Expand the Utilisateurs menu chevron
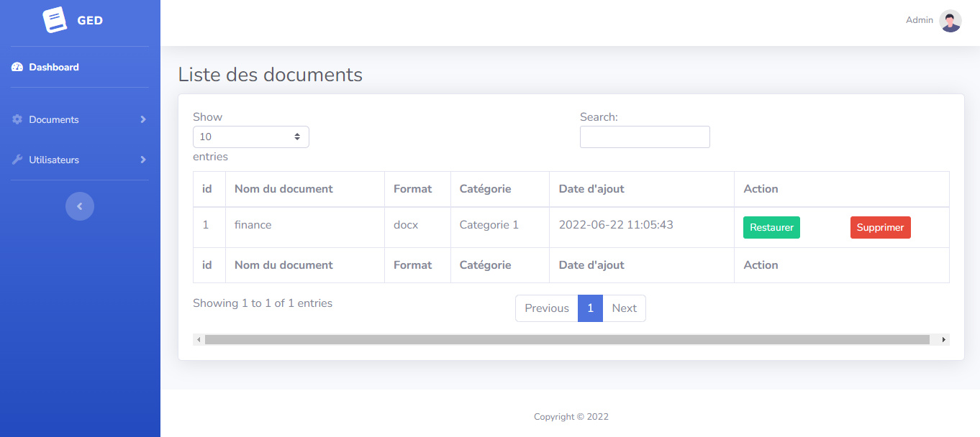Screen dimensions: 980x437 tap(143, 160)
